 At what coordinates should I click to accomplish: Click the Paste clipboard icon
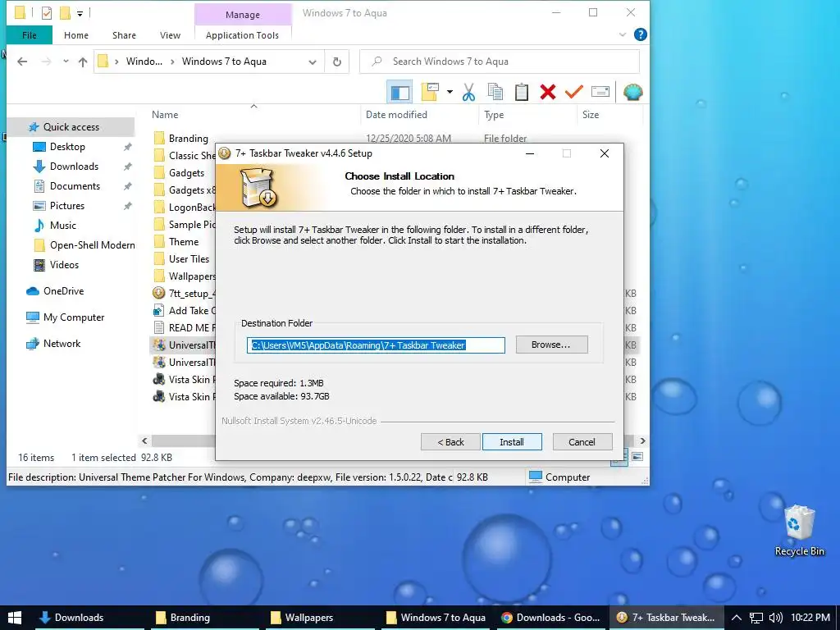[521, 92]
